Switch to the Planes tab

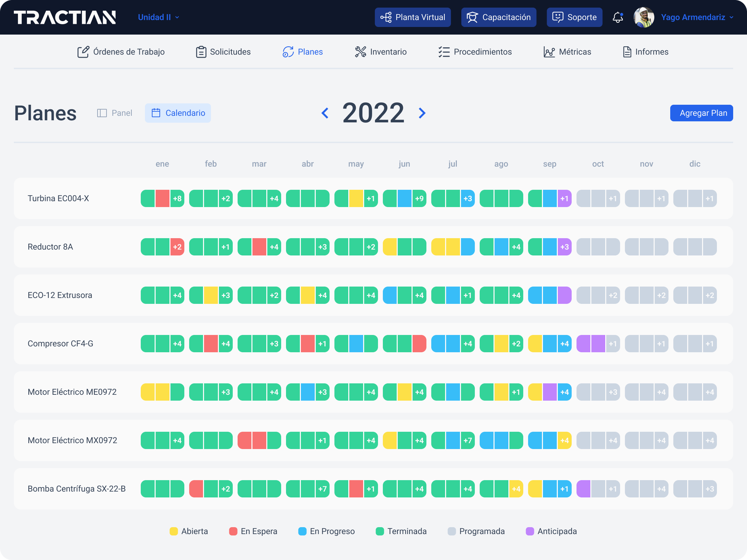coord(303,52)
